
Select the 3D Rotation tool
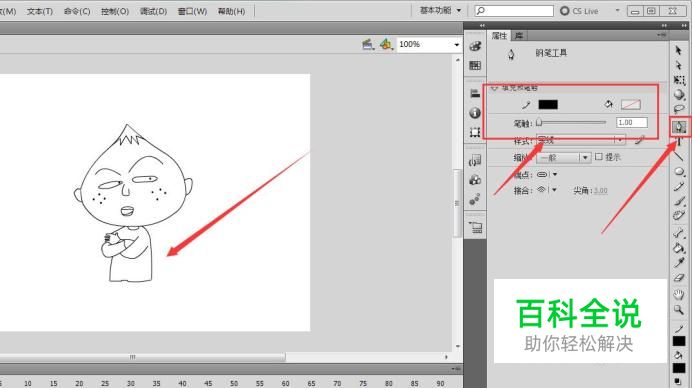[x=679, y=94]
